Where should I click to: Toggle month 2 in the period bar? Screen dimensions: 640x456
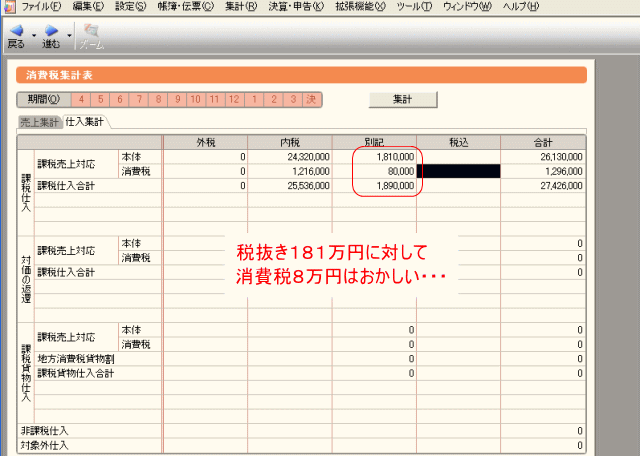point(274,100)
